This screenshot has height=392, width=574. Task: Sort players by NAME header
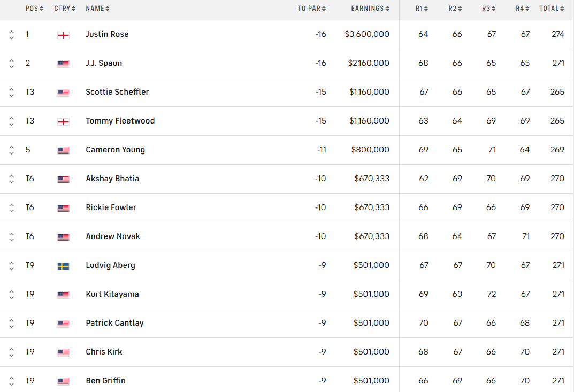coord(97,9)
